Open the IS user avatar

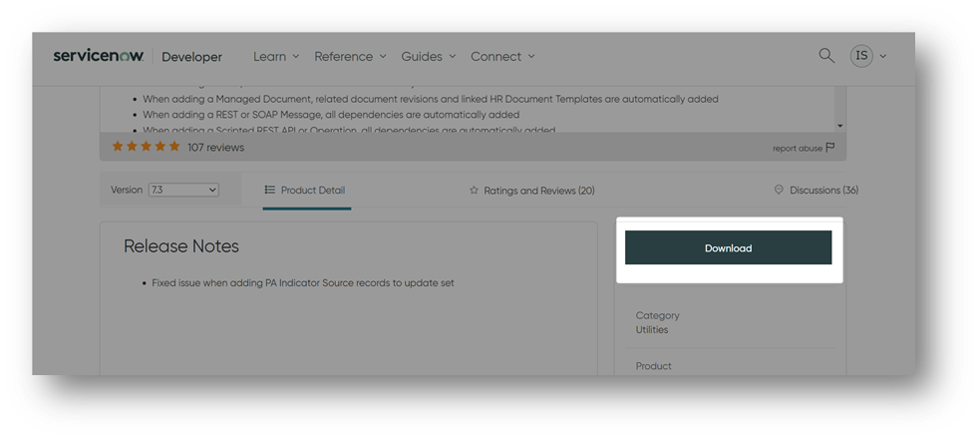coord(861,56)
